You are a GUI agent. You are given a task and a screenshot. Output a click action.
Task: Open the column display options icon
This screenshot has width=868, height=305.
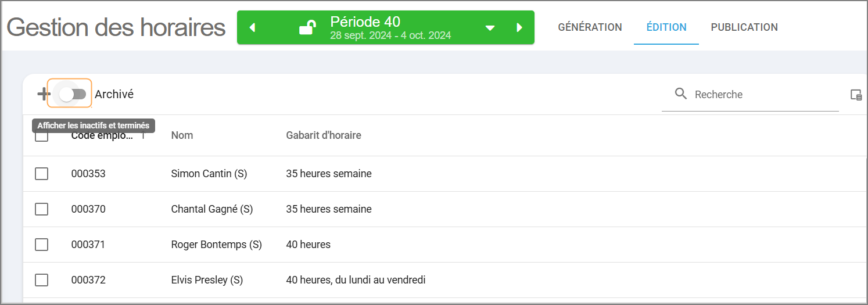click(856, 95)
